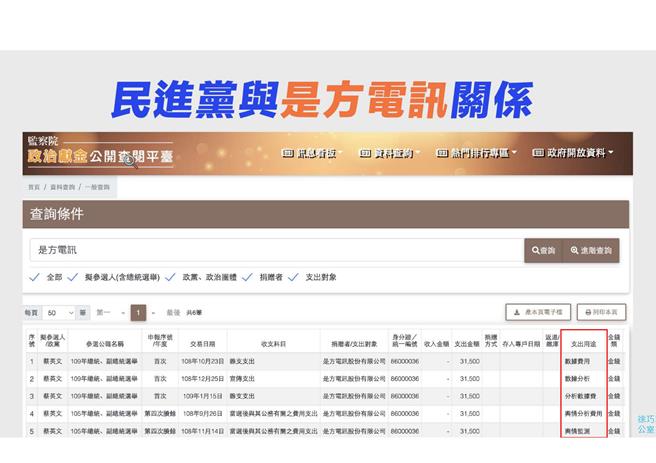Screen dimensions: 656x463
Task: Click the 進階查詢 advanced search button
Action: [x=591, y=251]
